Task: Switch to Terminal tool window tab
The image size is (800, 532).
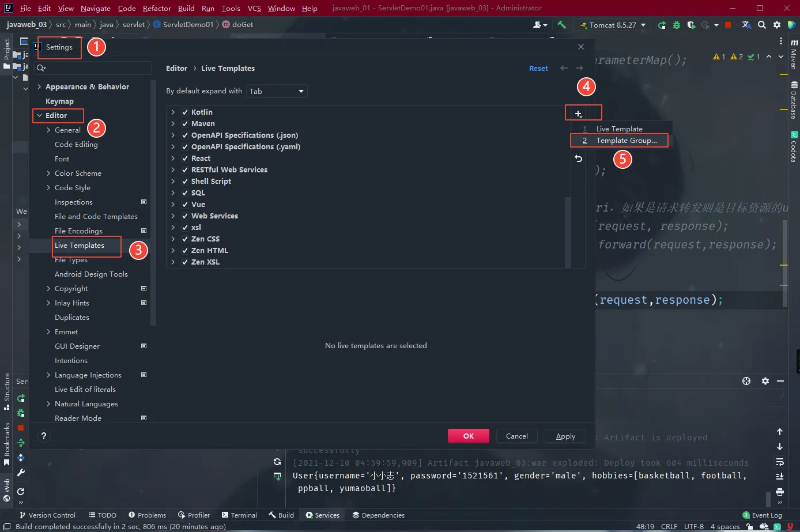Action: click(x=239, y=515)
